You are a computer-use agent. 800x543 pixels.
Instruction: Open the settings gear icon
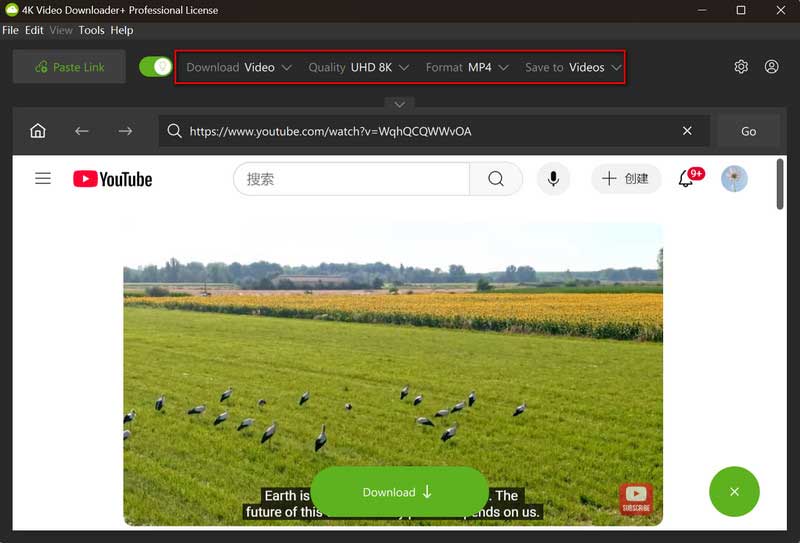pyautogui.click(x=741, y=67)
